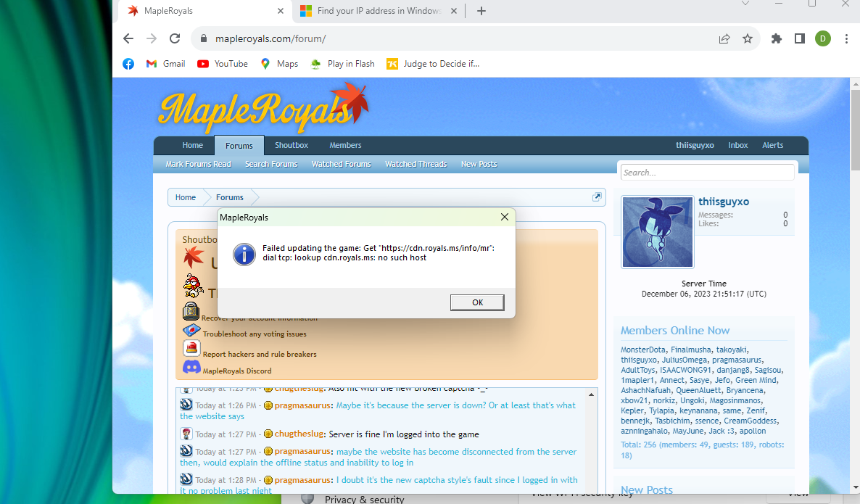
Task: Open the Members navigation tab
Action: (345, 145)
